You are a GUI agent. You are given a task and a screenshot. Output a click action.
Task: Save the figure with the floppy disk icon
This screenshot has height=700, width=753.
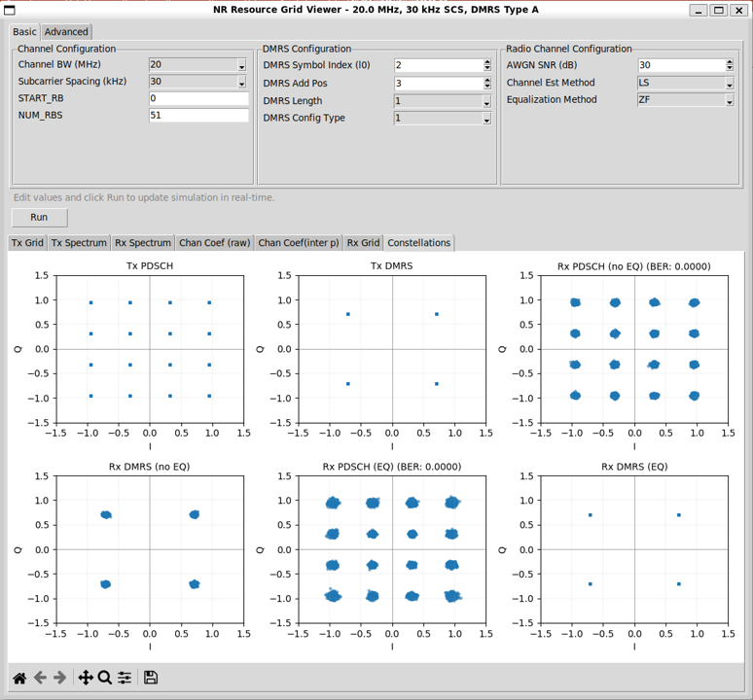coord(151,678)
